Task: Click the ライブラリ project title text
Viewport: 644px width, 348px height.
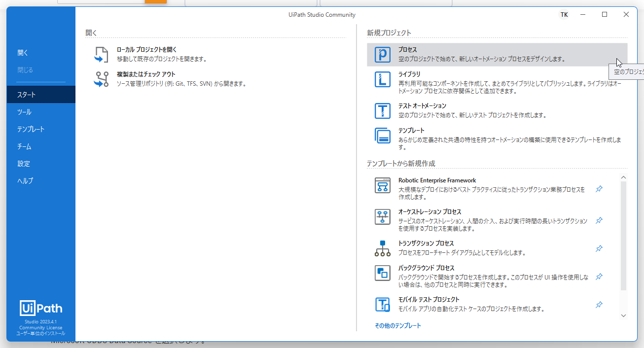Action: (409, 74)
